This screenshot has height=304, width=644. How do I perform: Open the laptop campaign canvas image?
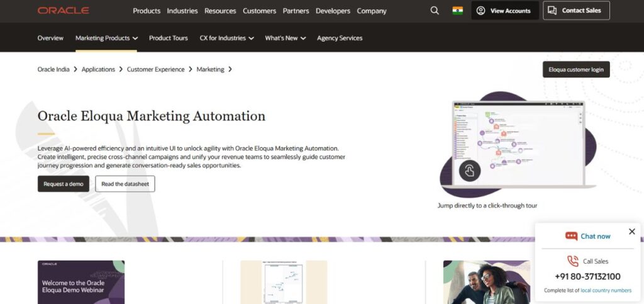click(518, 144)
